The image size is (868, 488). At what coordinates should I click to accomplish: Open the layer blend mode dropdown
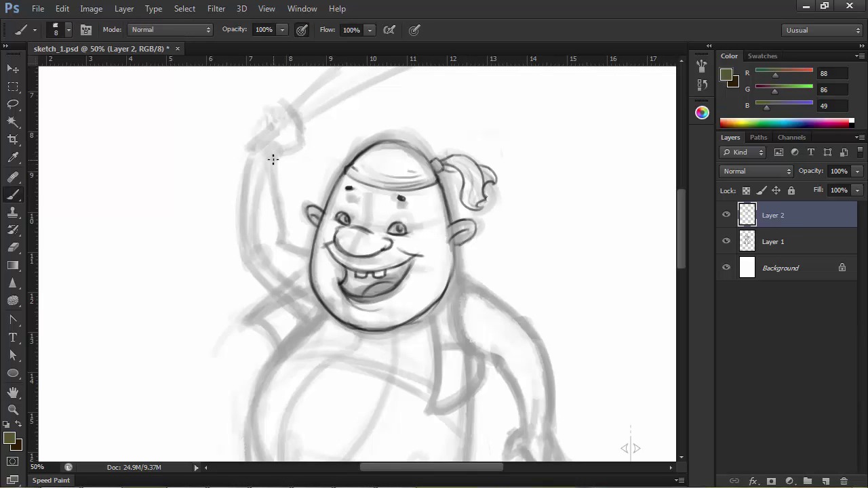coord(756,171)
